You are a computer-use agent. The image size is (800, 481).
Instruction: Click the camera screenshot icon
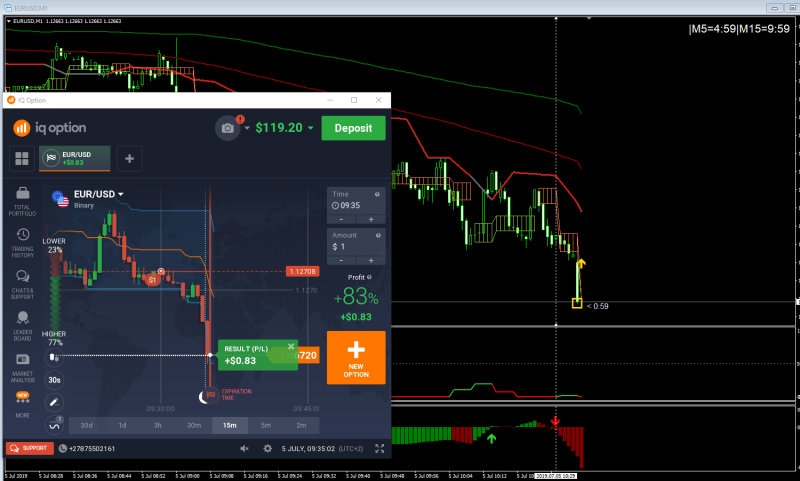point(228,128)
